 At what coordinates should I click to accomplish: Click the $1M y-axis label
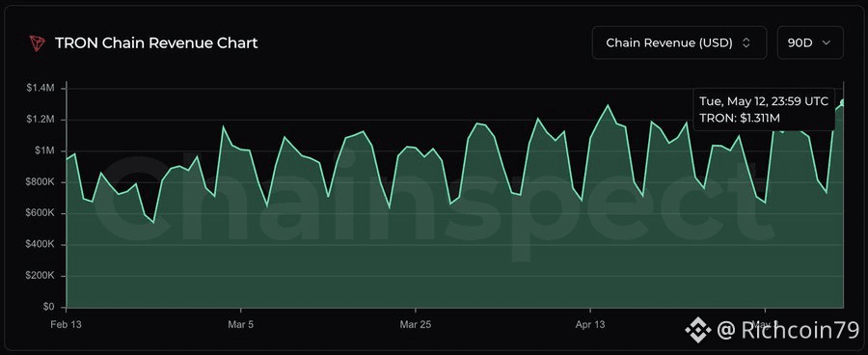point(43,150)
